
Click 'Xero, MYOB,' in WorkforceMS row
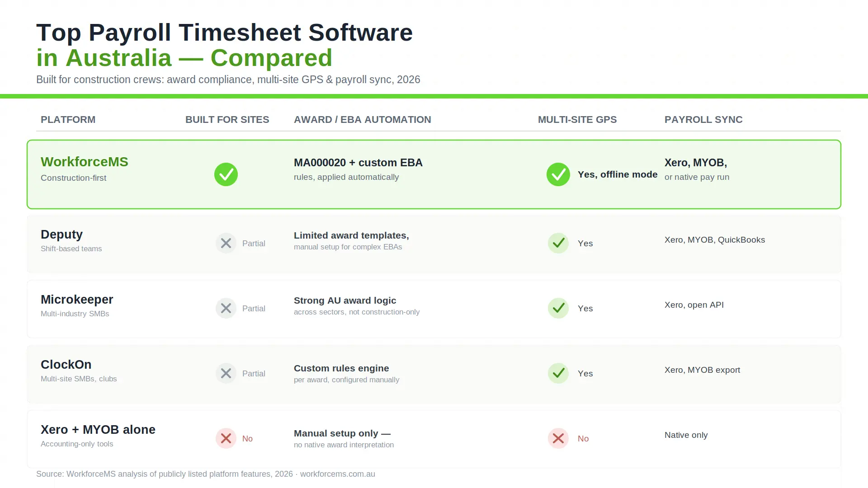pyautogui.click(x=696, y=163)
